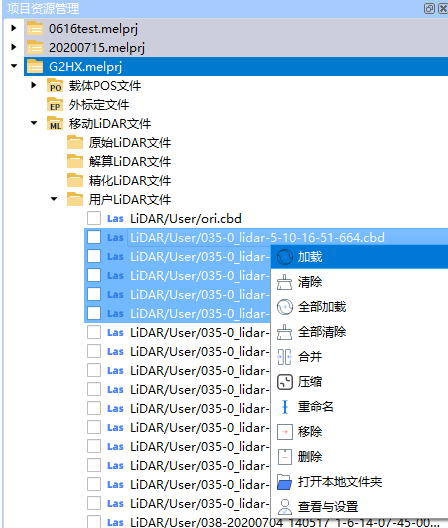Toggle checkbox for 035-0_lidar-5-10-16-51-664.cbd
The height and width of the screenshot is (528, 448).
(x=94, y=237)
